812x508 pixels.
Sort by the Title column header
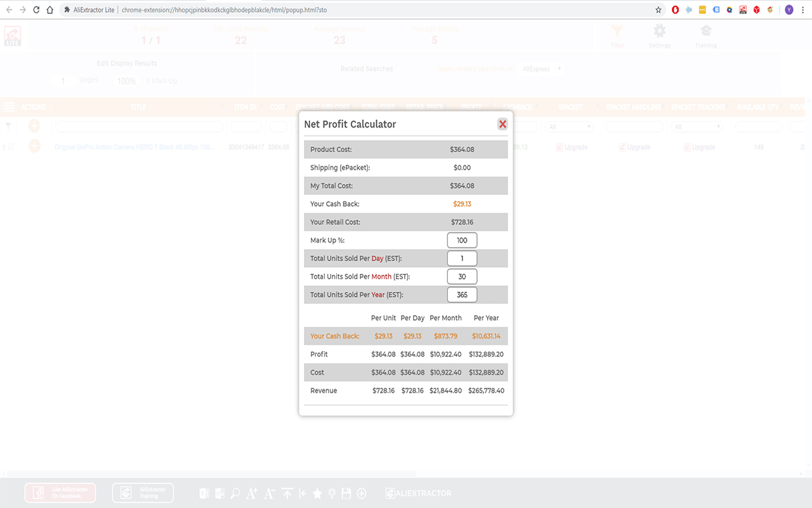pyautogui.click(x=138, y=107)
